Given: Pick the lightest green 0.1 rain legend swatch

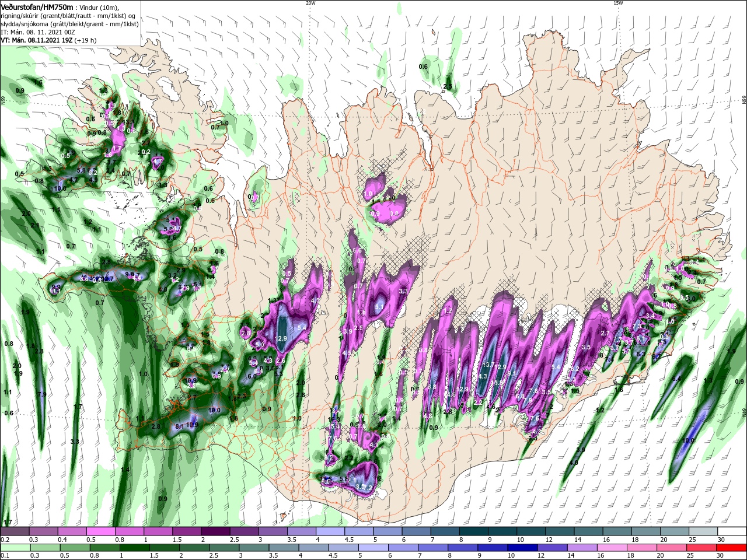Looking at the screenshot, I should 16,547.
